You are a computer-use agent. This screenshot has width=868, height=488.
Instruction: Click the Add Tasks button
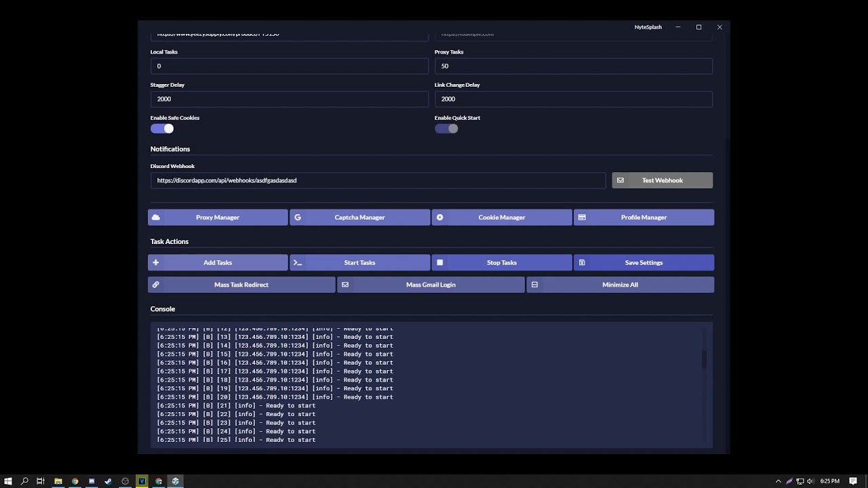(x=218, y=262)
